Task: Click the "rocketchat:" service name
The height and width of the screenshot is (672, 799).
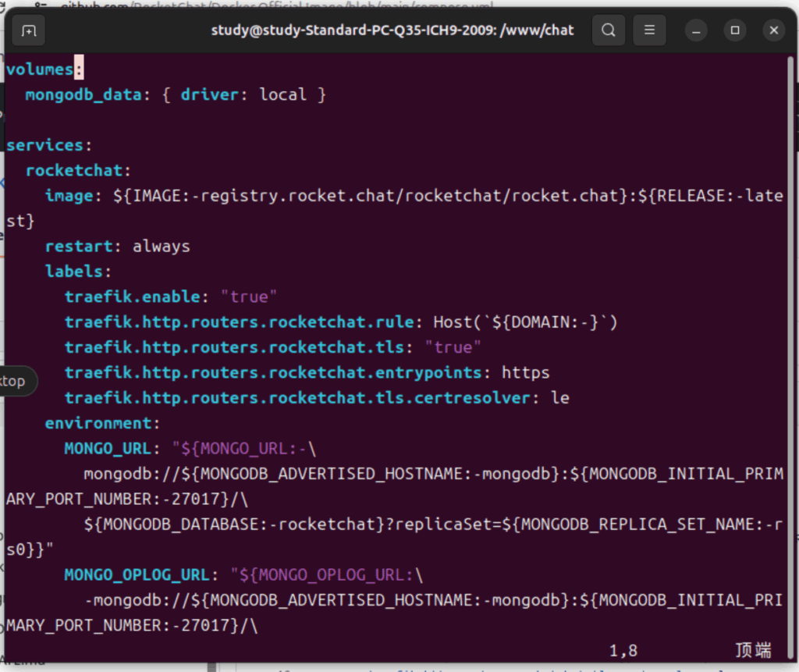Action: pyautogui.click(x=79, y=170)
